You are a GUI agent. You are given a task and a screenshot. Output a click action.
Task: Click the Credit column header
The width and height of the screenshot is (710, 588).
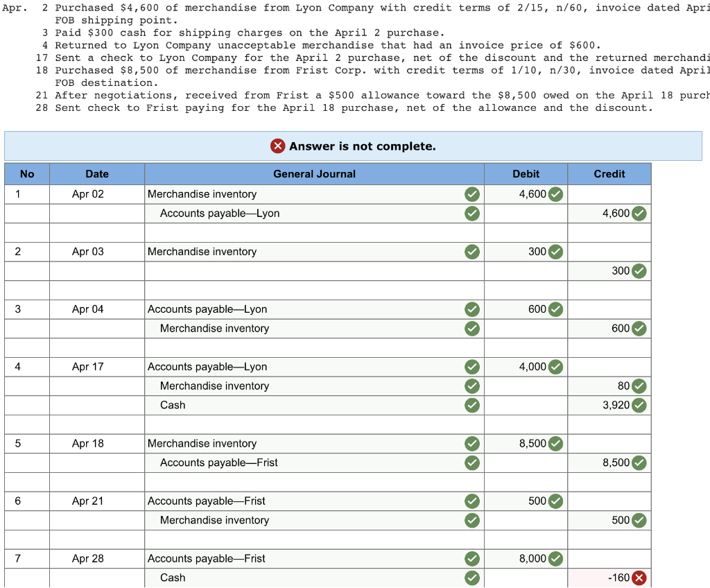(609, 174)
